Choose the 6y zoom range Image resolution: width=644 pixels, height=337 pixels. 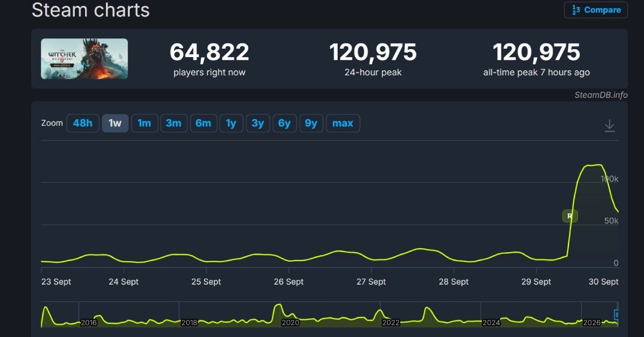284,124
